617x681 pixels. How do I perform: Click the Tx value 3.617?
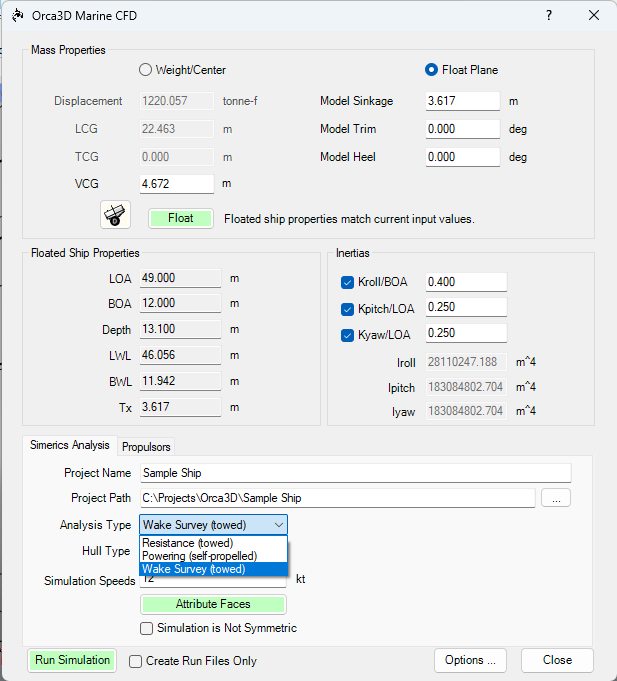coord(180,407)
